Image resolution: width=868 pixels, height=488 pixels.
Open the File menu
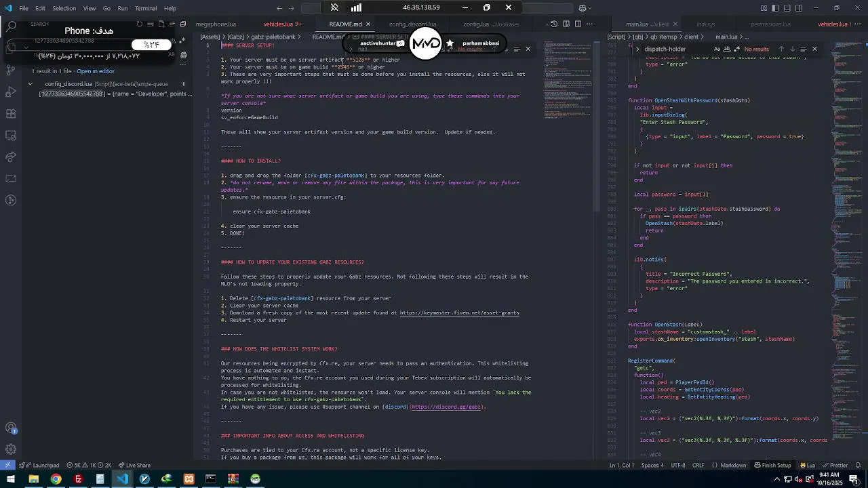pos(24,8)
